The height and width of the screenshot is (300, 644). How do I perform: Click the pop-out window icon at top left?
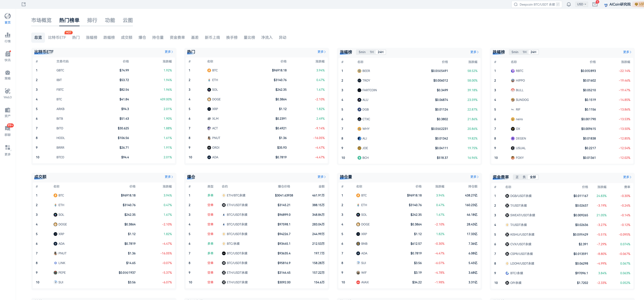(x=23, y=4)
